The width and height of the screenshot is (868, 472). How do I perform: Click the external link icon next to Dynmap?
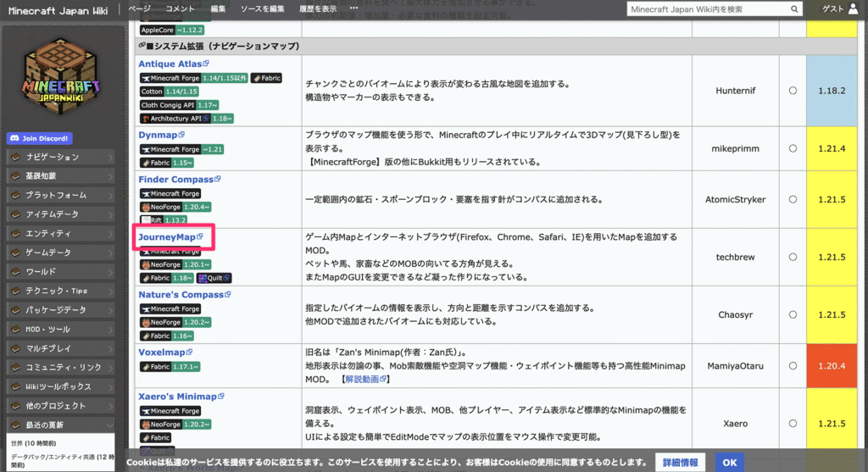(x=181, y=135)
